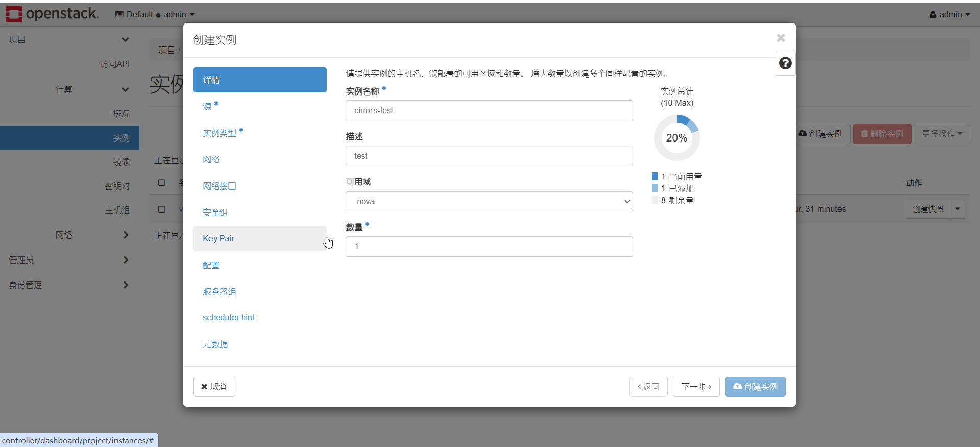Open the 可用域 nova dropdown
The width and height of the screenshot is (980, 447).
click(x=489, y=201)
